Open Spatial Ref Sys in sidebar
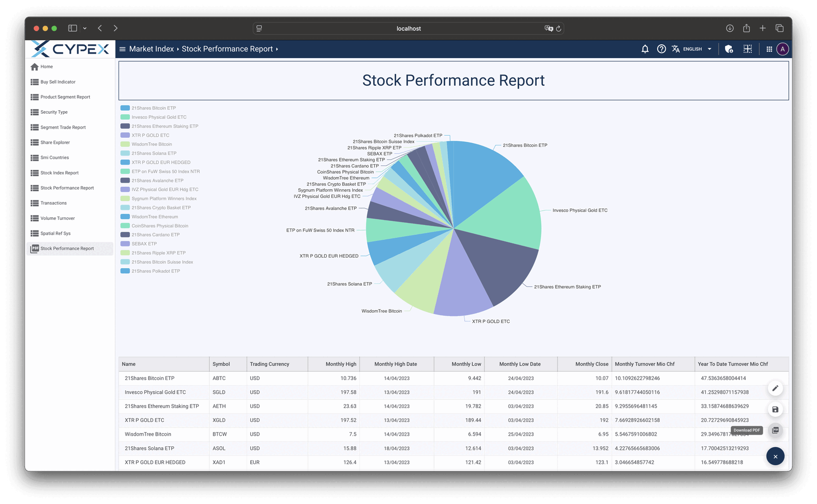The width and height of the screenshot is (817, 504). [56, 234]
